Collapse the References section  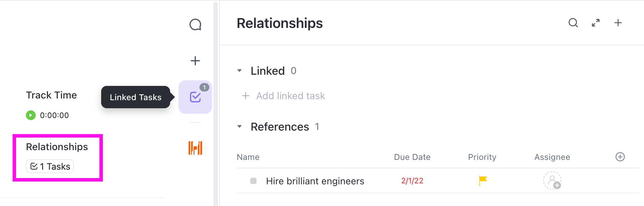(x=240, y=126)
